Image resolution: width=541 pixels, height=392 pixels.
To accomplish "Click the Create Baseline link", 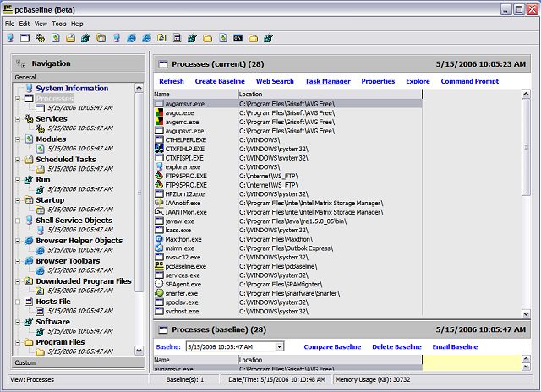I will [x=220, y=81].
